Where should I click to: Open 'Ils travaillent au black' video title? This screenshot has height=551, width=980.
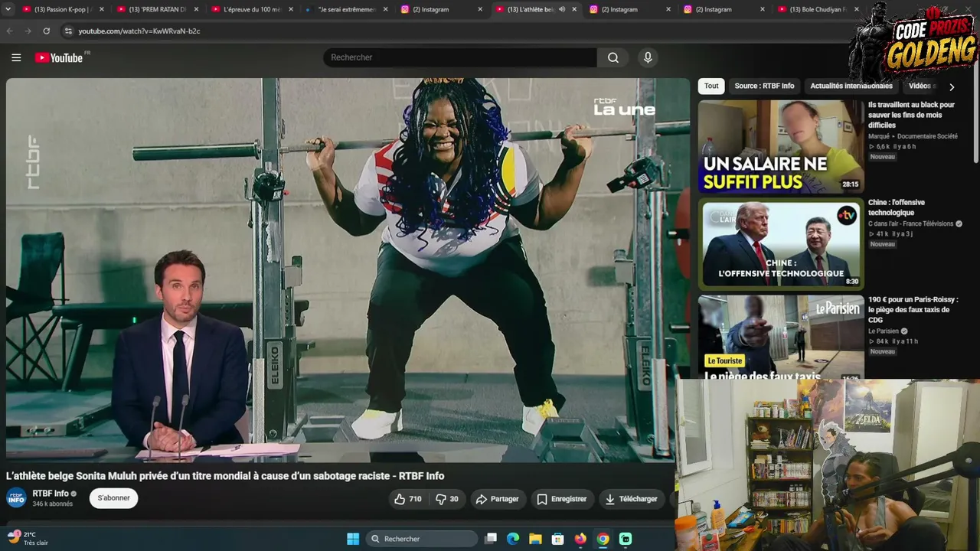coord(912,115)
